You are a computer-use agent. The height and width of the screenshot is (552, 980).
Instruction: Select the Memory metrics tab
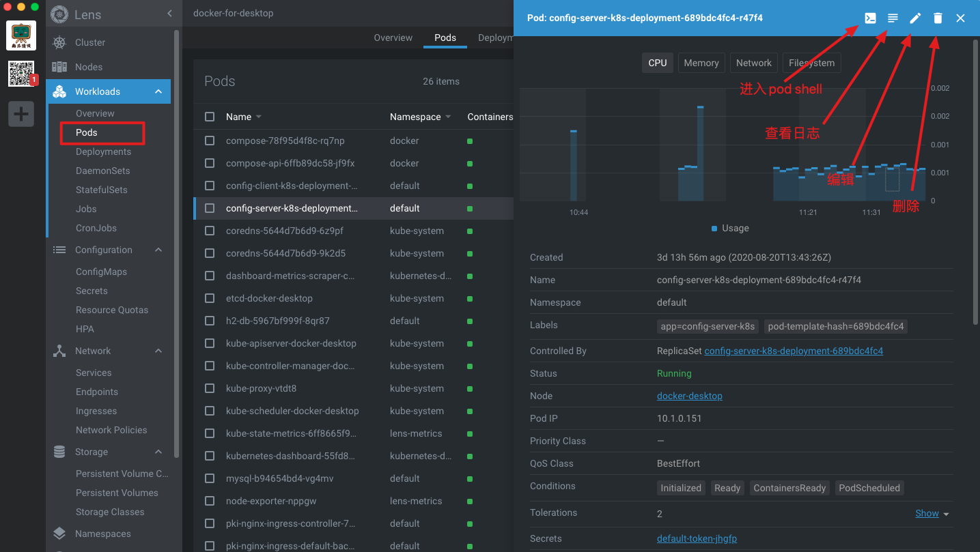(701, 63)
